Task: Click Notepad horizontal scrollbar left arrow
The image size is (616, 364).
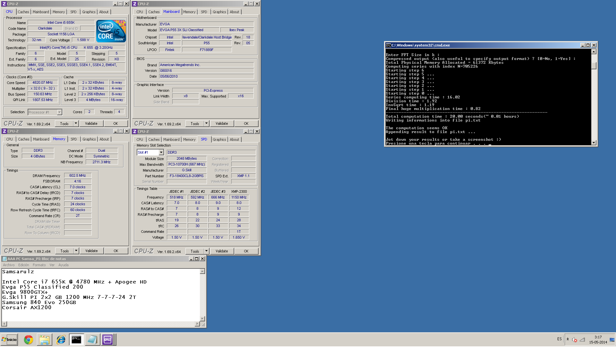Action: [x=4, y=324]
